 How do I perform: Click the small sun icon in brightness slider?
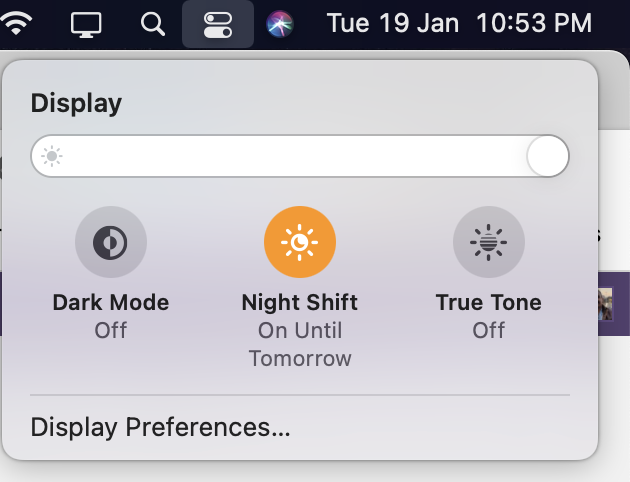click(x=52, y=156)
